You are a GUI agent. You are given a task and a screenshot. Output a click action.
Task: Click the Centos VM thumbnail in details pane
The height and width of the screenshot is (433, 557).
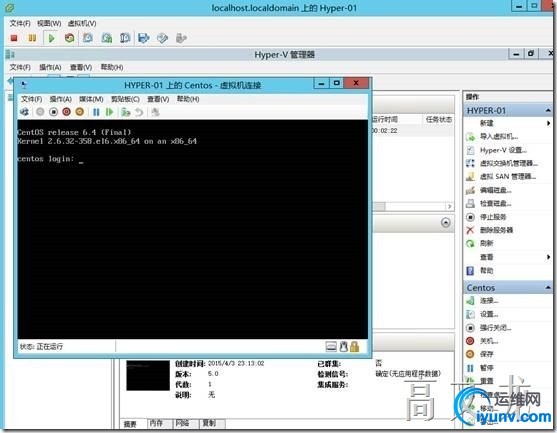point(148,375)
